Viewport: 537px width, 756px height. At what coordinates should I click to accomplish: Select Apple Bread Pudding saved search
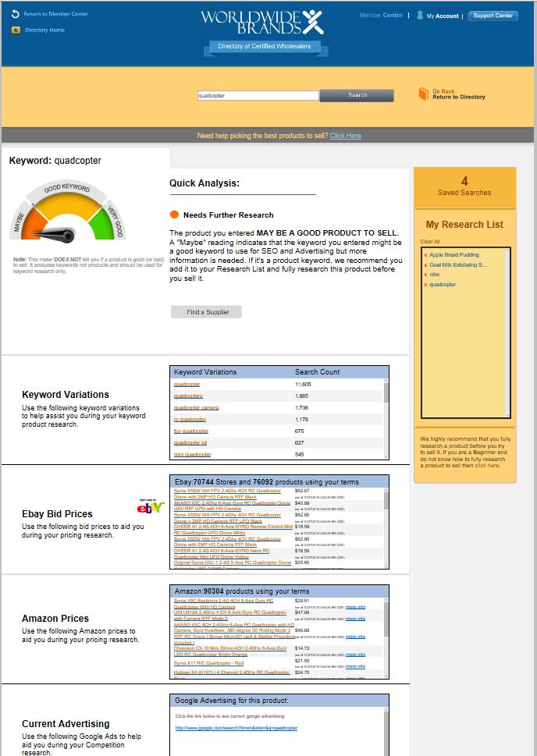coord(454,255)
